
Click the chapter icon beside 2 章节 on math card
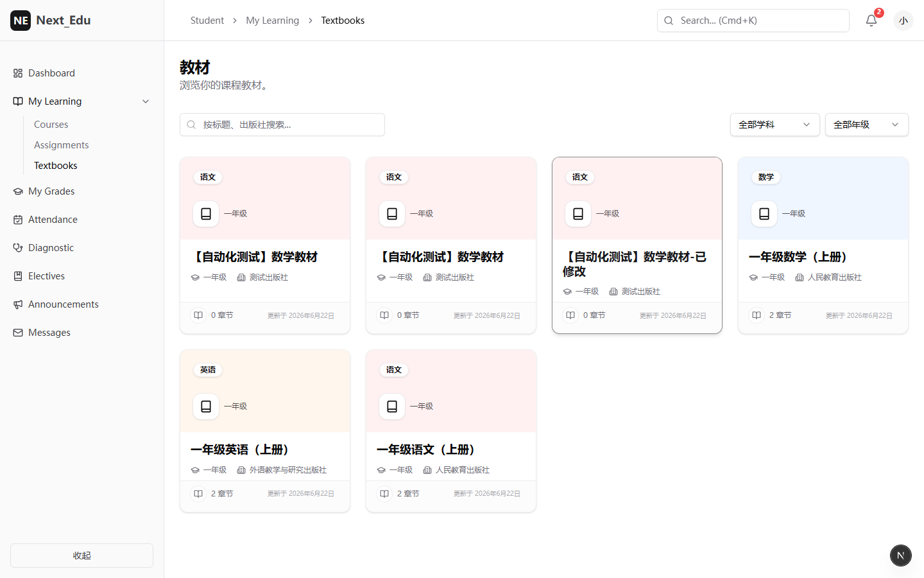[757, 315]
